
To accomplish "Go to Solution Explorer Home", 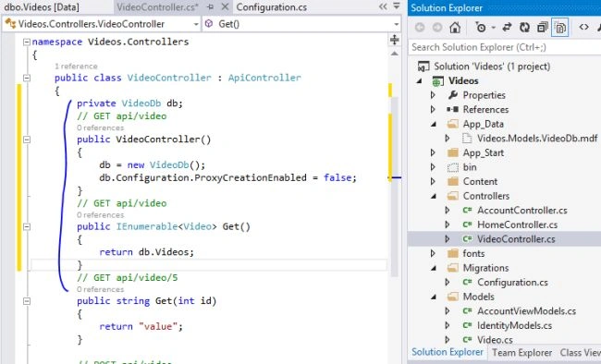I will [455, 28].
